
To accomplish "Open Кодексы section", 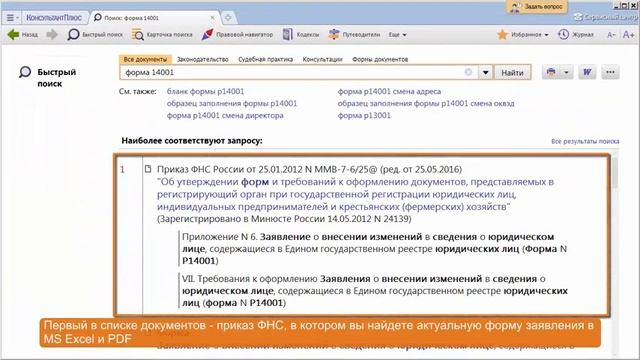I will (301, 35).
